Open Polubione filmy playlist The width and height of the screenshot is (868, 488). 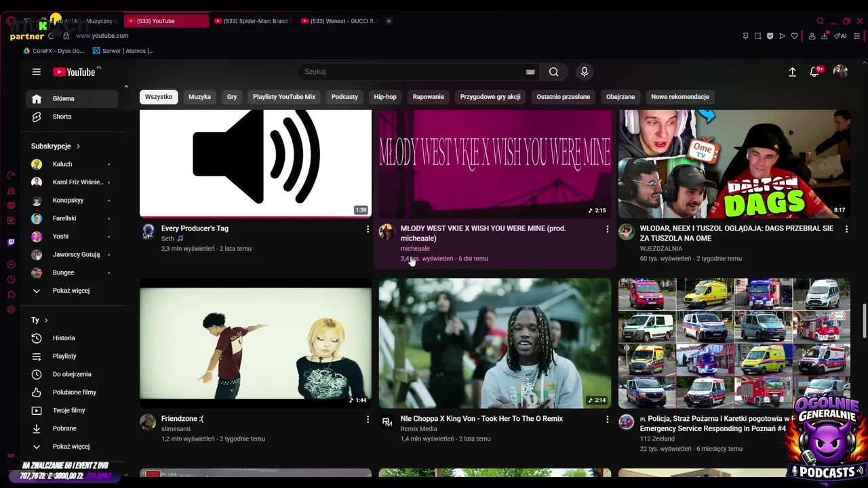(x=72, y=392)
